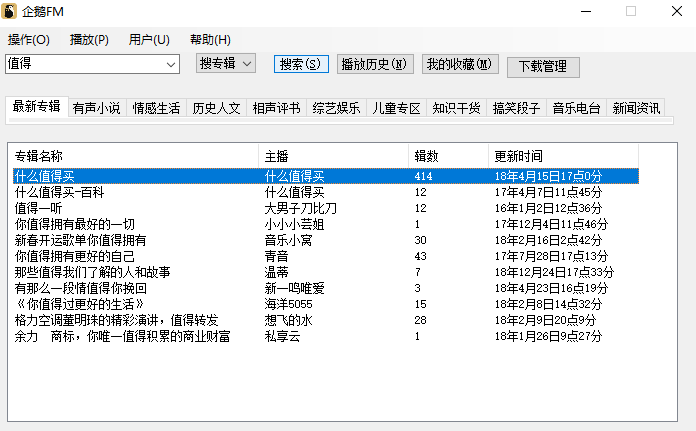Switch to the 综艺娱乐 tab

click(x=336, y=108)
